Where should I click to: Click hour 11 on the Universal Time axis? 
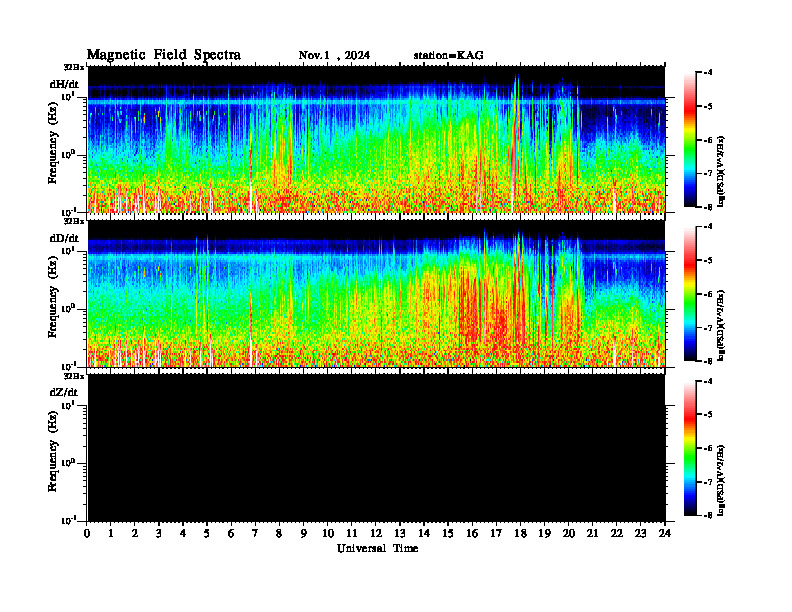[x=352, y=534]
